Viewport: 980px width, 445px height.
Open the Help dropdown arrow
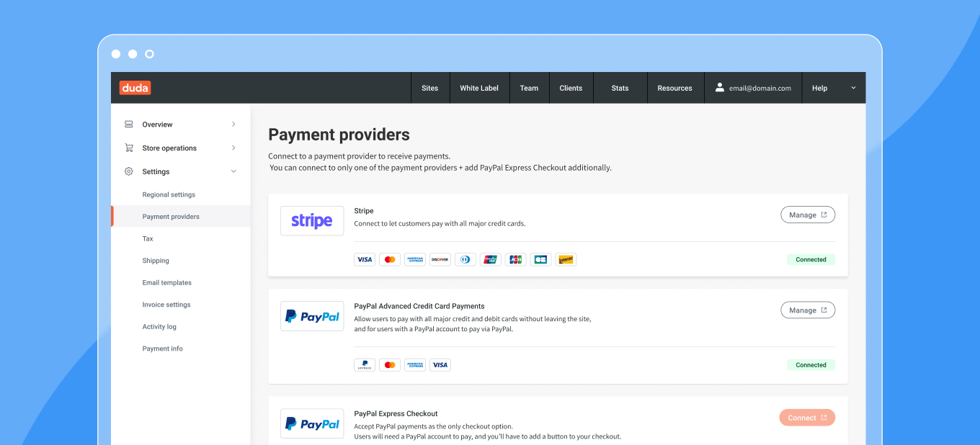pos(853,88)
